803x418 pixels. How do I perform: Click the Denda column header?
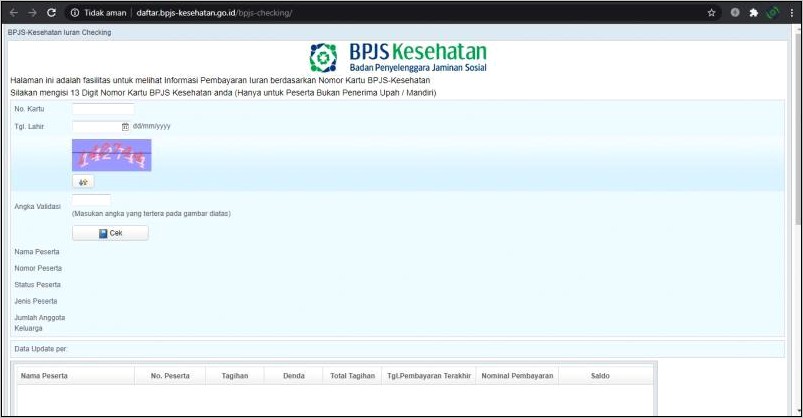293,375
